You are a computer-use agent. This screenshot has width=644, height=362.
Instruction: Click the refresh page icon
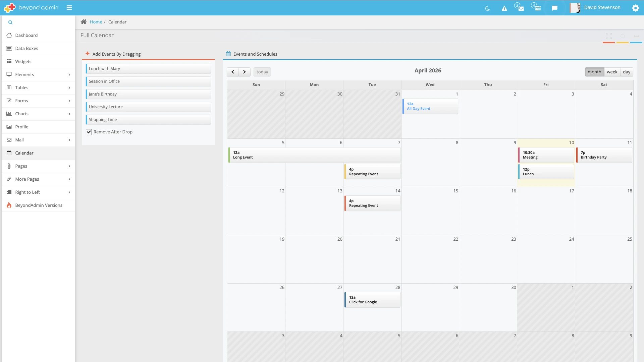click(623, 36)
